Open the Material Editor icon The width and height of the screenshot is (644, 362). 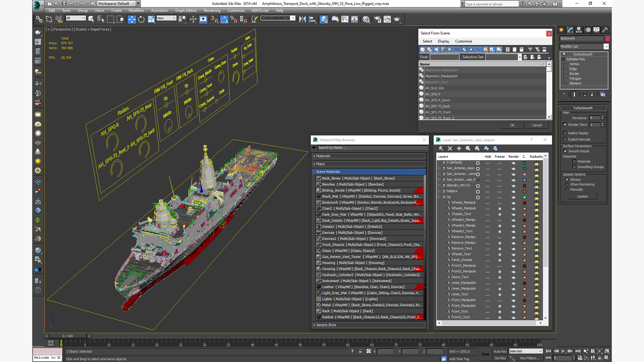tap(366, 19)
